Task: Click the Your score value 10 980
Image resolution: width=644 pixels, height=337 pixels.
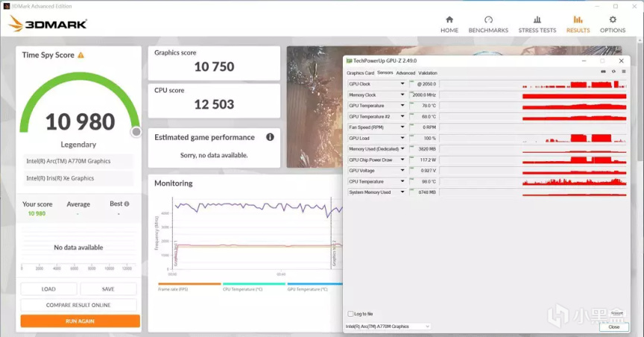Action: pyautogui.click(x=37, y=214)
